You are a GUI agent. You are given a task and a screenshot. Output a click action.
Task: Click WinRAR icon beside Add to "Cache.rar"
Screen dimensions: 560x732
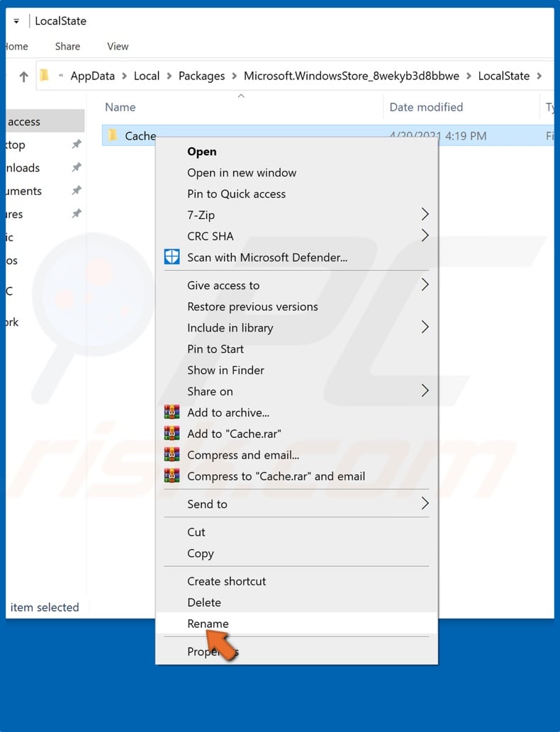click(172, 433)
